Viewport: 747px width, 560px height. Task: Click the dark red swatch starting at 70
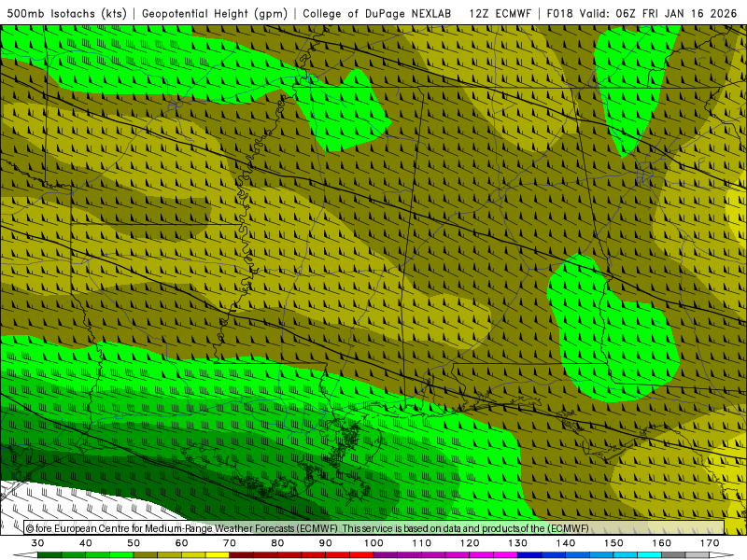242,555
